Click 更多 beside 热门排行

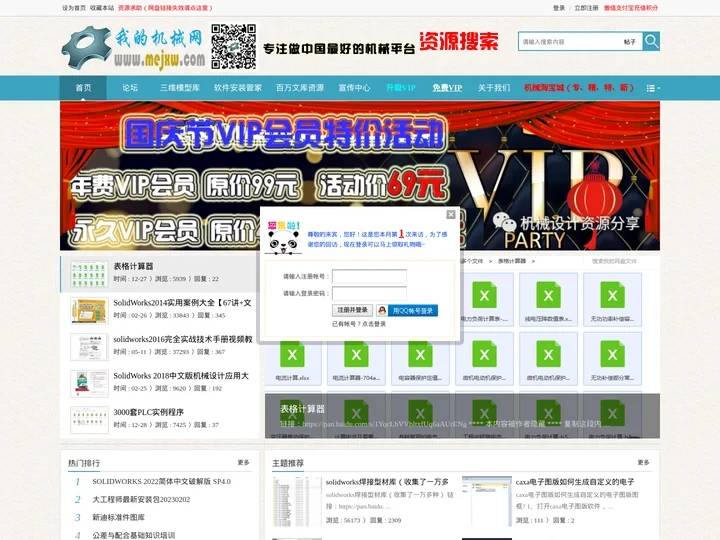(x=243, y=462)
